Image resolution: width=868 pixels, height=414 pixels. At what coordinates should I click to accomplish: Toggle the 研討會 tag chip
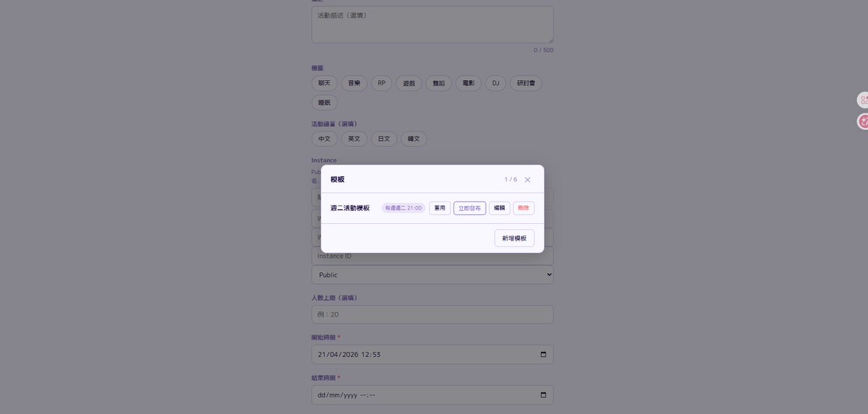tap(526, 83)
